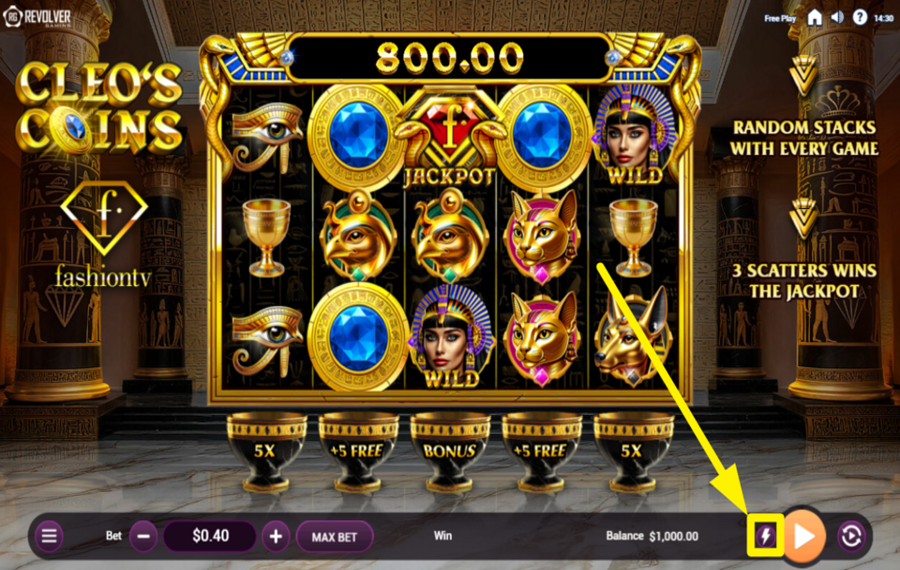This screenshot has height=570, width=900.
Task: Click the MAX BET button
Action: click(335, 537)
